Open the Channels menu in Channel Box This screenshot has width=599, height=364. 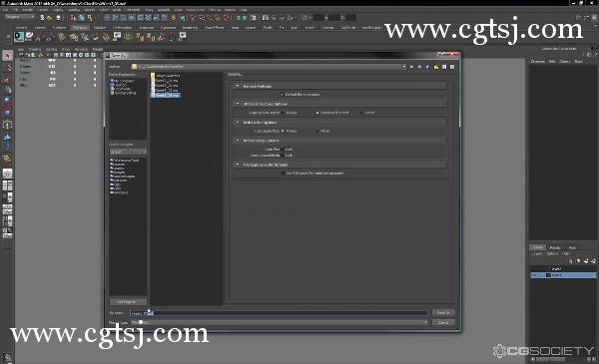pyautogui.click(x=537, y=62)
